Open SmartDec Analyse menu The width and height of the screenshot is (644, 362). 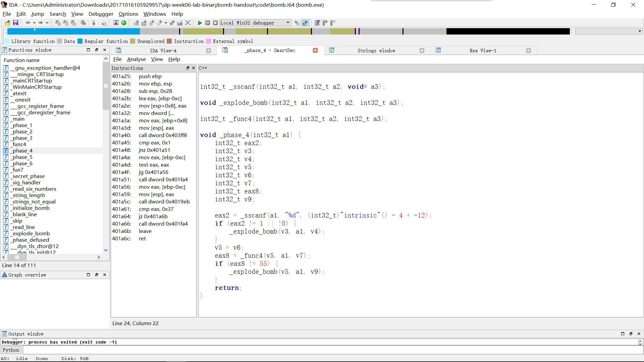(x=136, y=59)
